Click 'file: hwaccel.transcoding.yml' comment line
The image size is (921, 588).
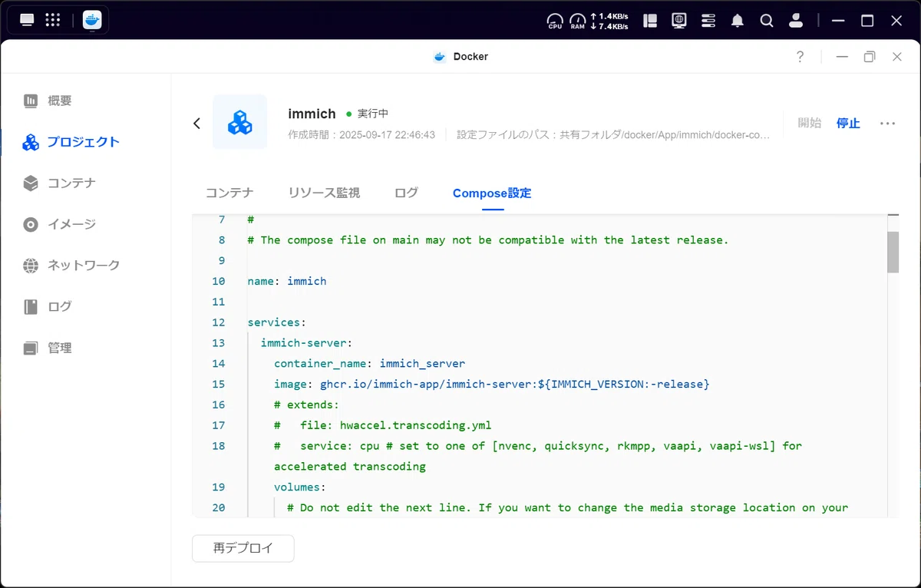pos(383,425)
